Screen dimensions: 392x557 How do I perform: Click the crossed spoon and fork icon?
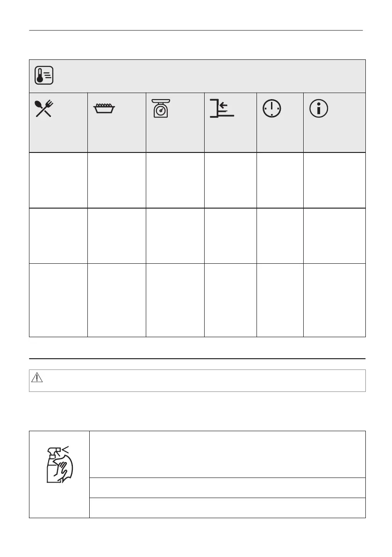coord(44,109)
